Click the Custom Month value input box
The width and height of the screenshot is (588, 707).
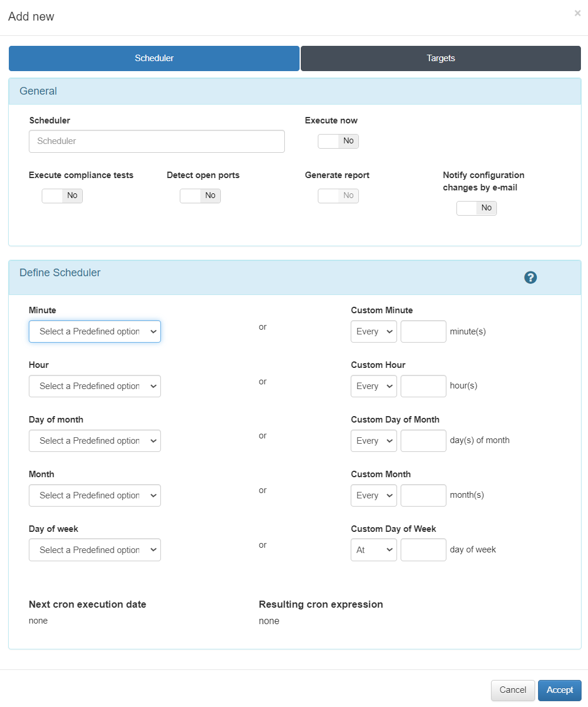point(423,495)
